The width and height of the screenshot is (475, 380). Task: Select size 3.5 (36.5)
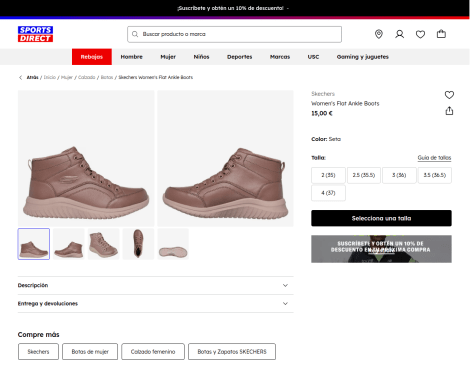click(x=435, y=175)
